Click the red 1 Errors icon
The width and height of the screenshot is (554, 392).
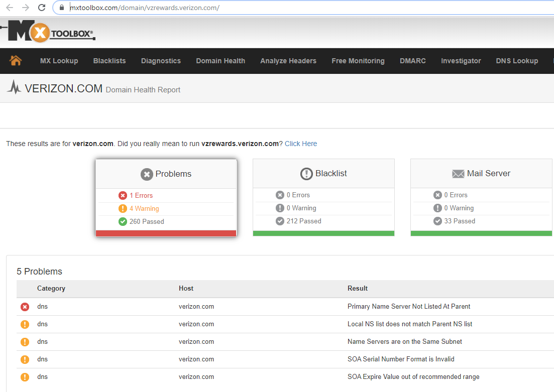point(123,195)
